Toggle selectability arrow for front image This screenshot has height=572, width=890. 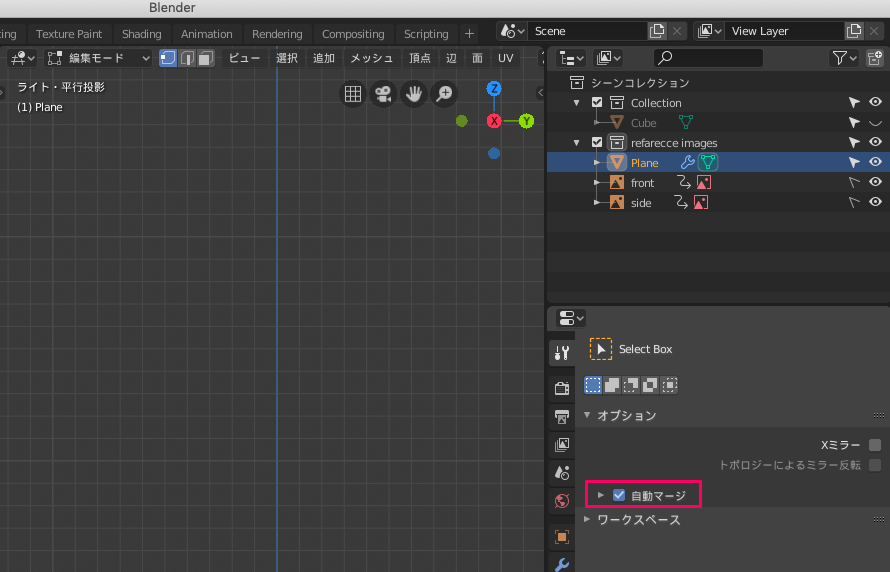(854, 183)
